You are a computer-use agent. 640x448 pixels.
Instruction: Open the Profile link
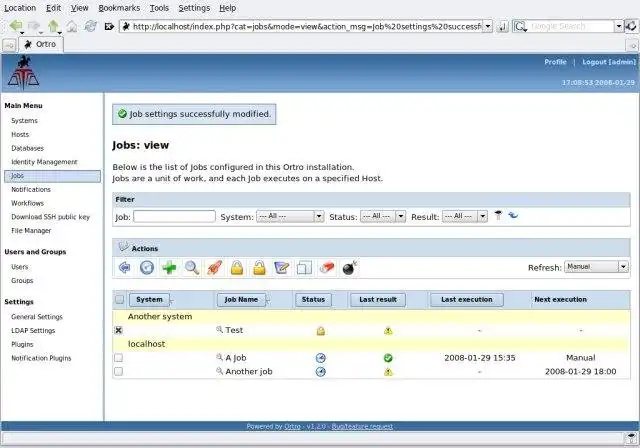click(555, 62)
